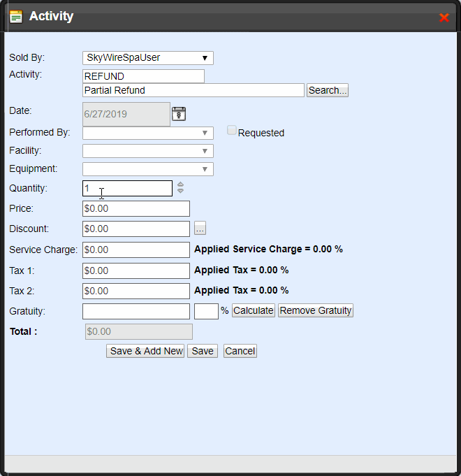The height and width of the screenshot is (476, 461).
Task: Click the Activity window title icon
Action: [x=15, y=17]
